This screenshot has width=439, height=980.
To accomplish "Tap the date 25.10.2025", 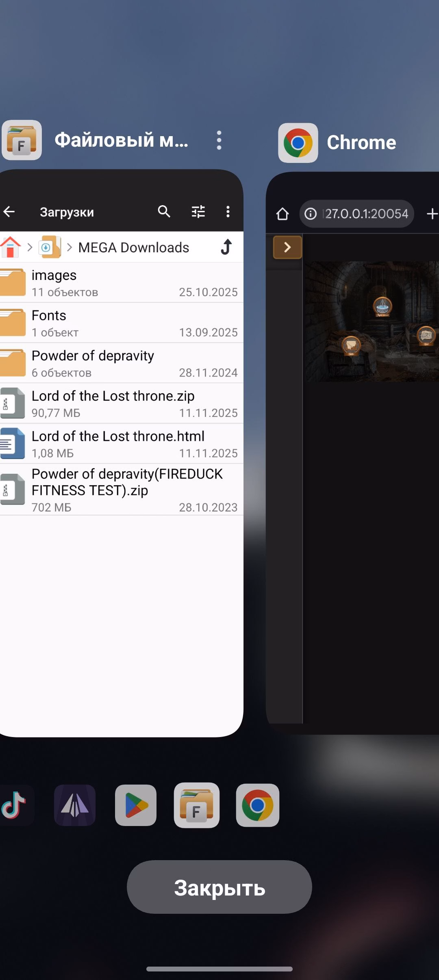I will tap(208, 292).
